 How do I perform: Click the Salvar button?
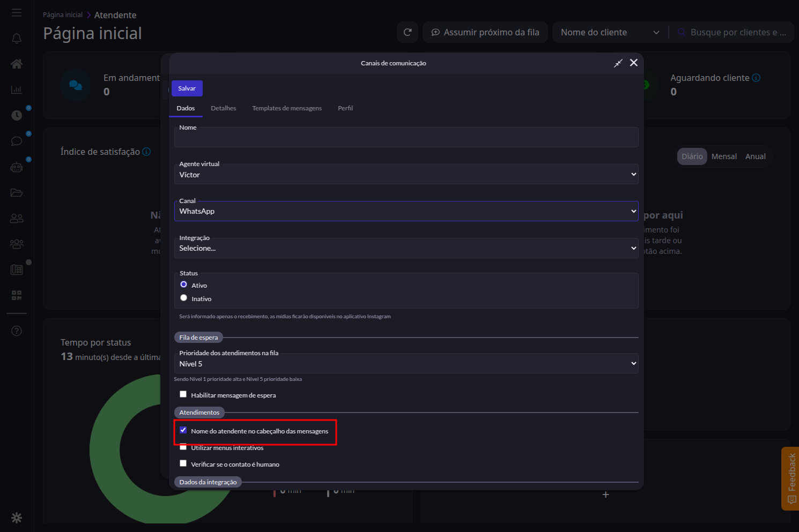[187, 88]
